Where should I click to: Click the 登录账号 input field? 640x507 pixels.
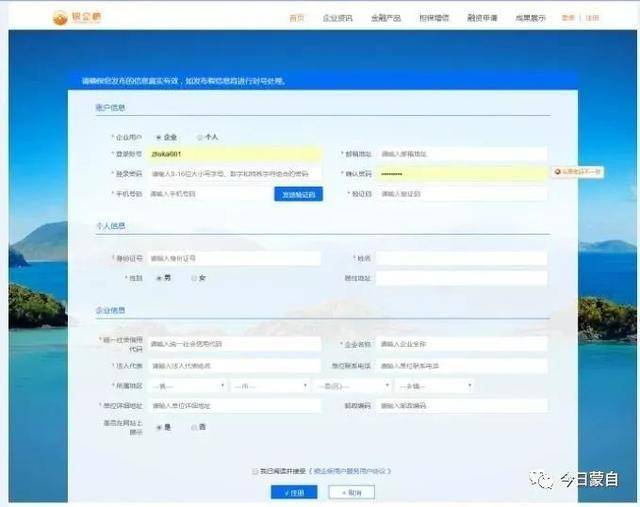234,154
